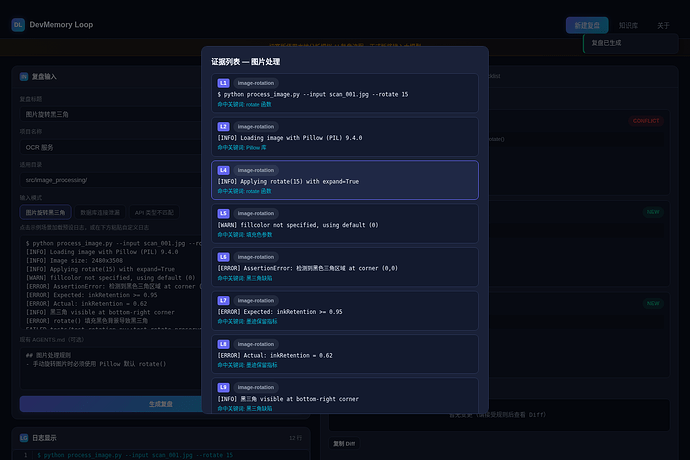This screenshot has height=460, width=690.
Task: Select the 图片旋转黑三角 input mode chip
Action: [x=45, y=212]
